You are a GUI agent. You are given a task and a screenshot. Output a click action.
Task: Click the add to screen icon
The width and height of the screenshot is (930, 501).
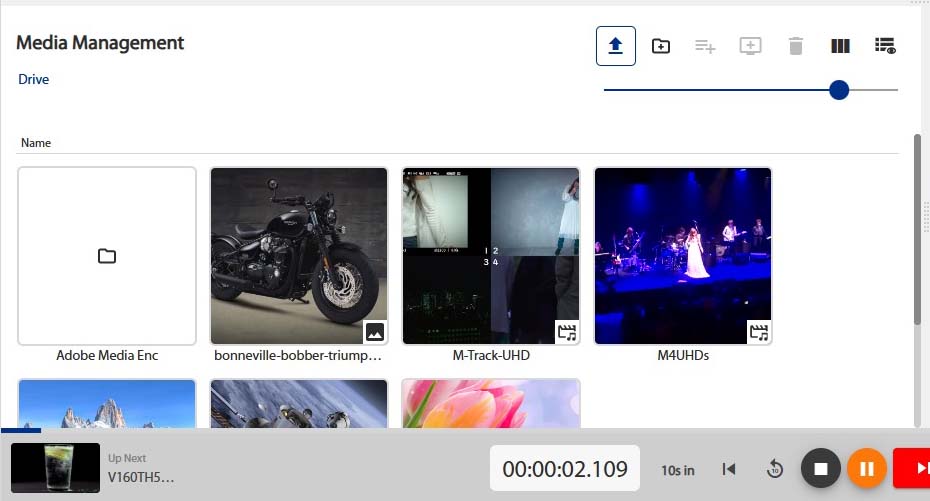point(750,46)
